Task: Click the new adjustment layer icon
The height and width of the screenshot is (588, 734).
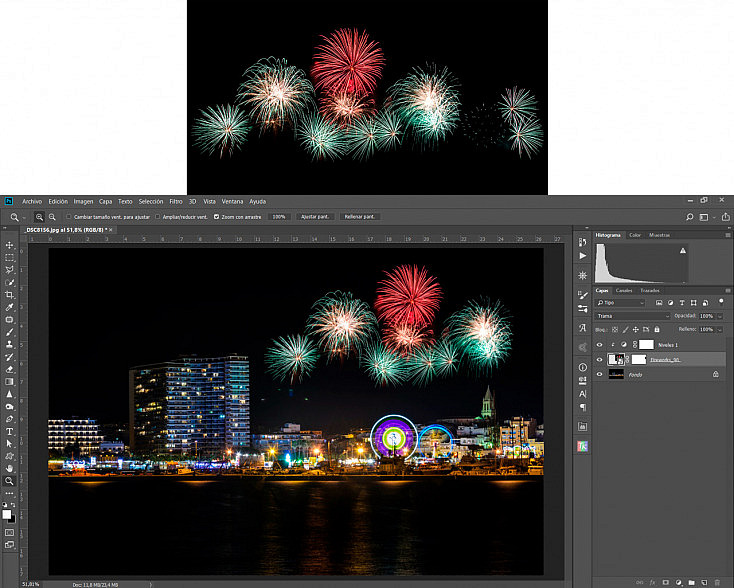Action: tap(678, 582)
